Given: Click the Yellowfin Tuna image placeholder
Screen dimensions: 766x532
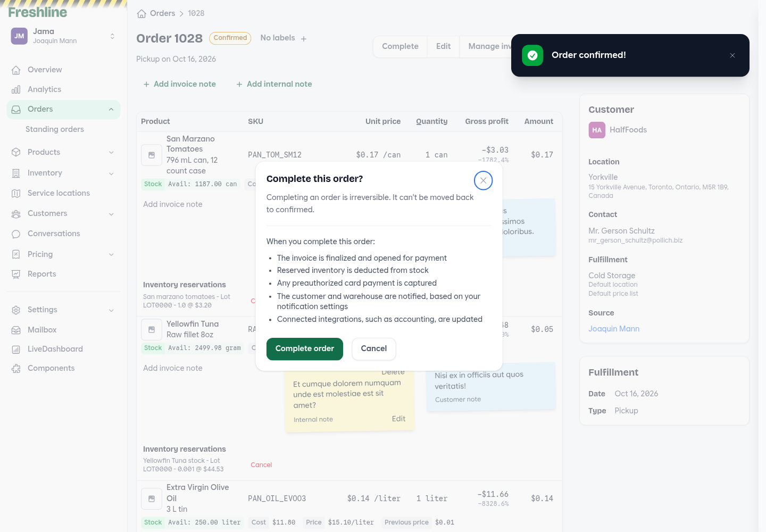Looking at the screenshot, I should pyautogui.click(x=152, y=329).
